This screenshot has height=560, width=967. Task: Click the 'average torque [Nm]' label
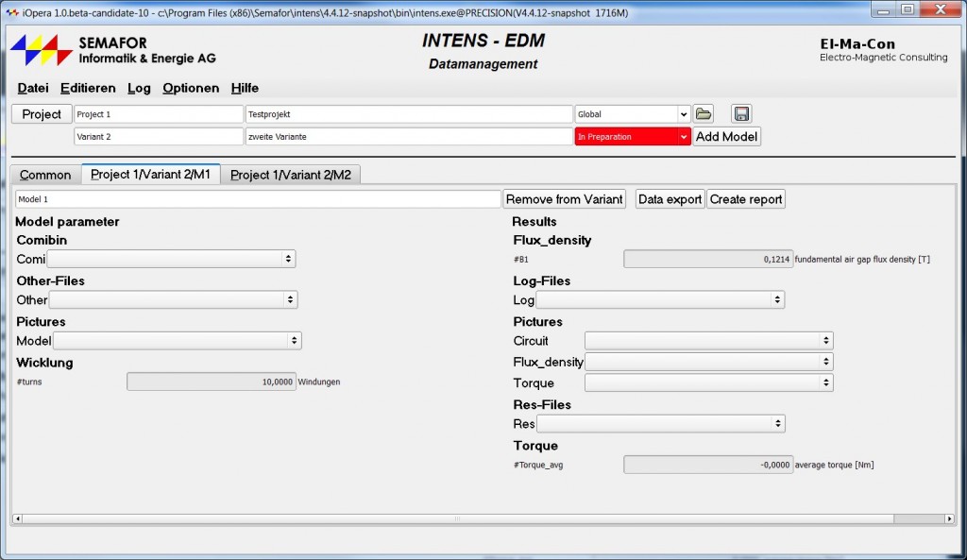[x=835, y=465]
